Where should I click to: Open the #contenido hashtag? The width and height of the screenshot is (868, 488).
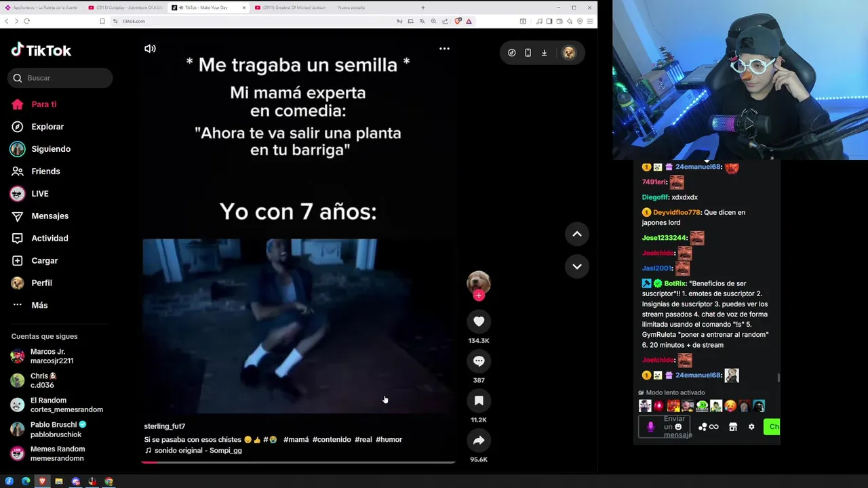coord(332,439)
